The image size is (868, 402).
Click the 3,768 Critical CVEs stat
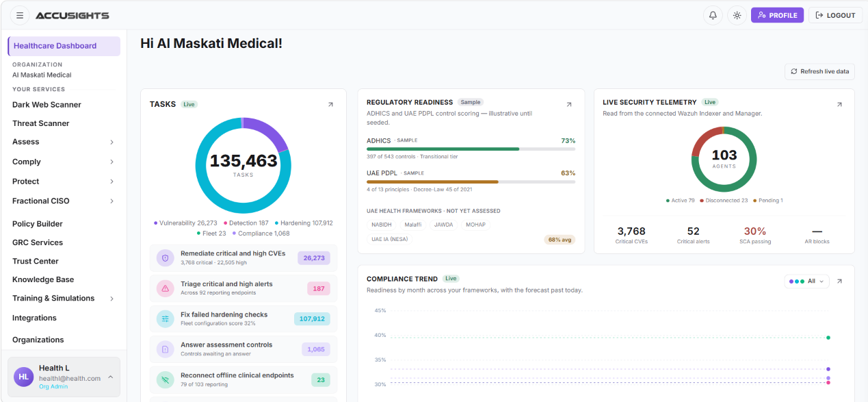631,235
